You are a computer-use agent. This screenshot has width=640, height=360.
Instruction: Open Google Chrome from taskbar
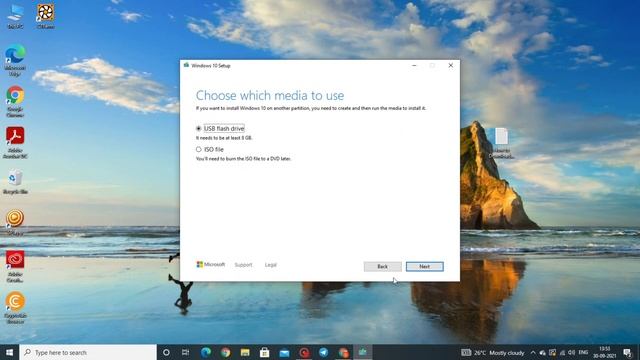(225, 352)
